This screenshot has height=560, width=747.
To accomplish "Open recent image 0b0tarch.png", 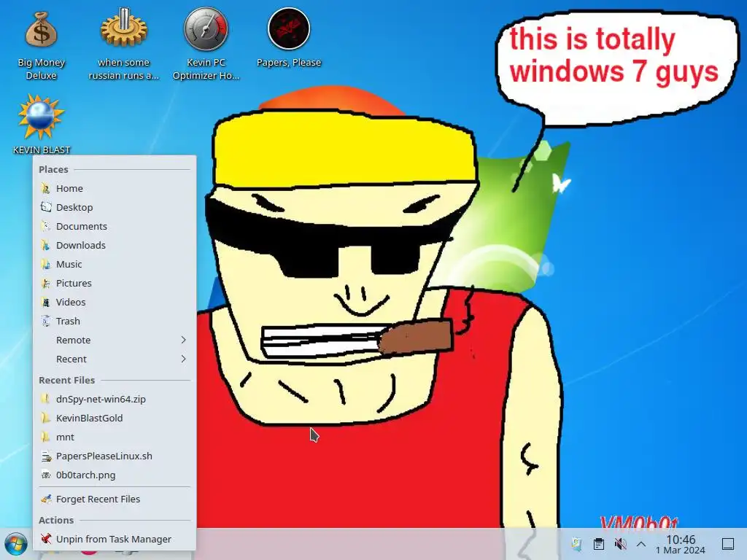I will tap(115, 475).
